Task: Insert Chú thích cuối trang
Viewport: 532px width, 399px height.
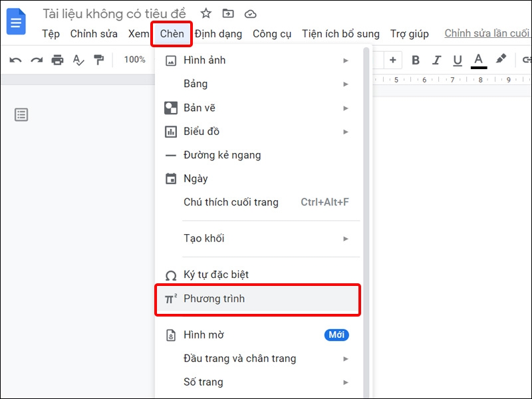Action: point(257,202)
